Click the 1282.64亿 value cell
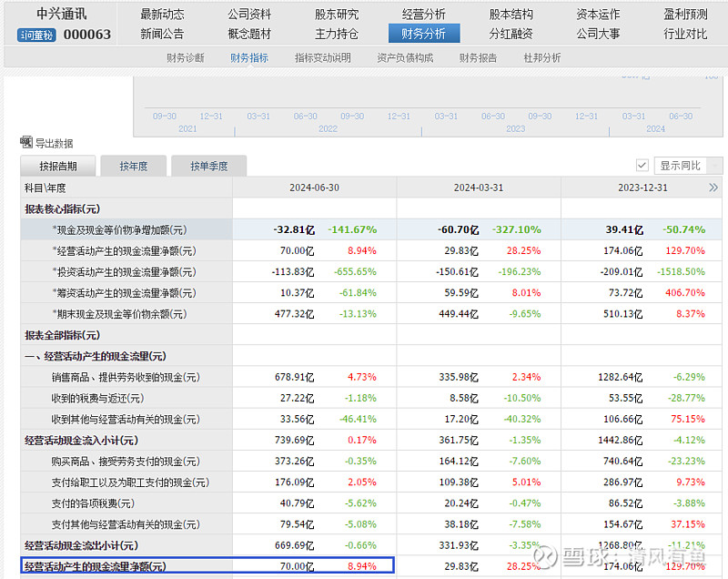 (x=621, y=377)
